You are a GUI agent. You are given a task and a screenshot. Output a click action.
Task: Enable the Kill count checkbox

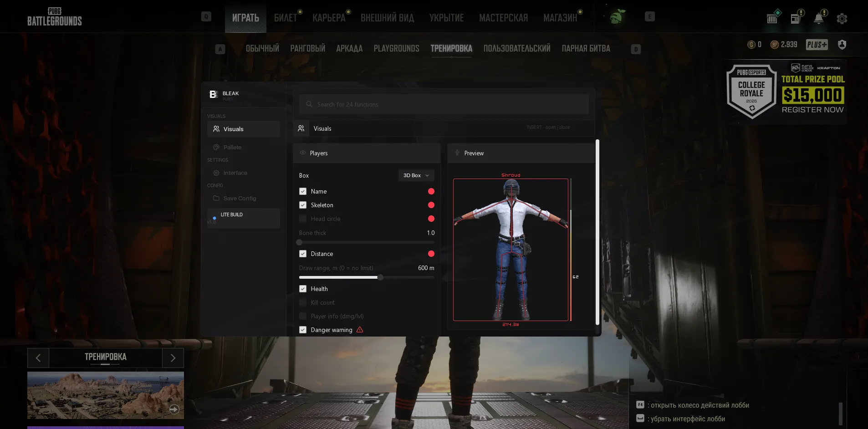click(303, 302)
